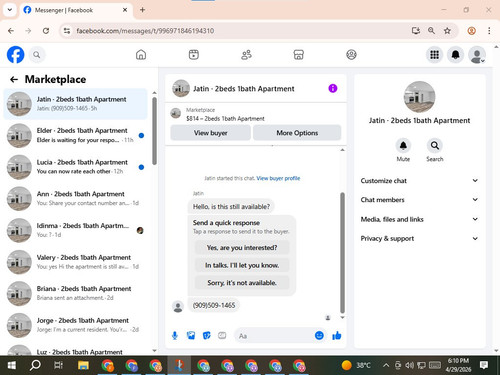The image size is (500, 375).
Task: Open Elder - 2beds 1bath Apartment chat
Action: [x=75, y=135]
